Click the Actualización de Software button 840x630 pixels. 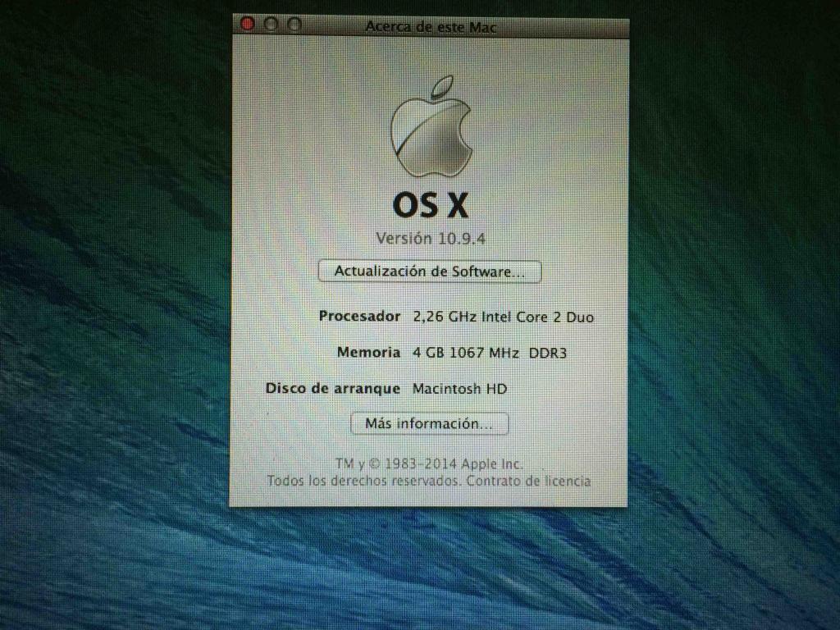(x=430, y=272)
